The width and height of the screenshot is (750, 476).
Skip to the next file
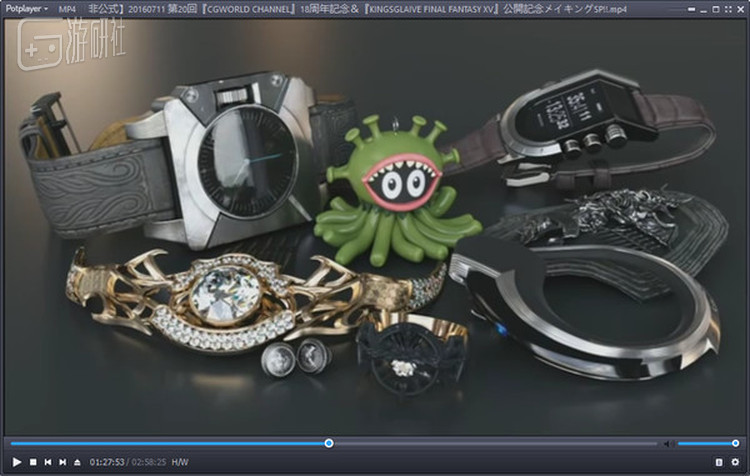click(63, 462)
